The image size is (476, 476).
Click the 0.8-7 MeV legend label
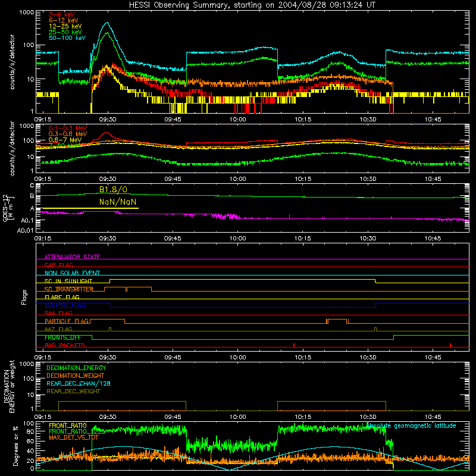pyautogui.click(x=65, y=140)
